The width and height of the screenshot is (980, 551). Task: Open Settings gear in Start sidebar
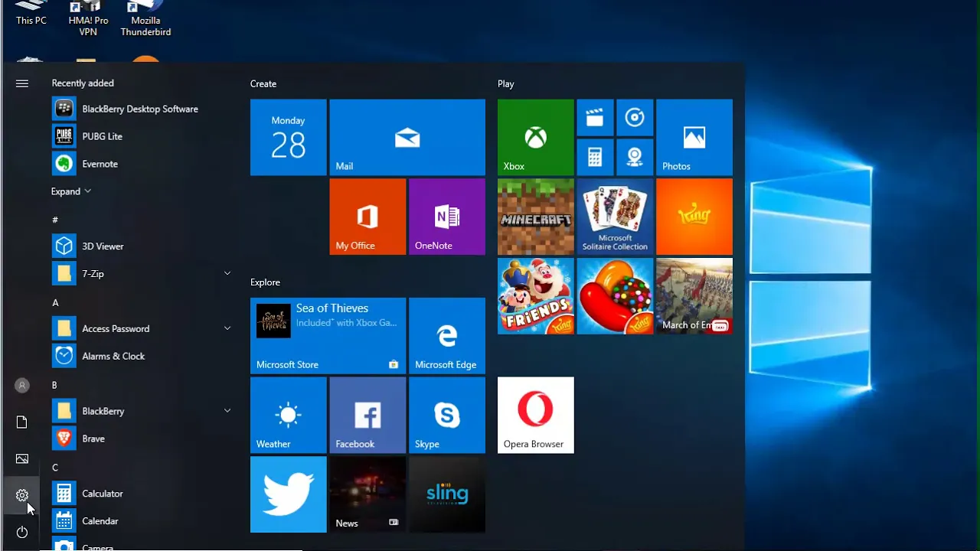point(22,495)
